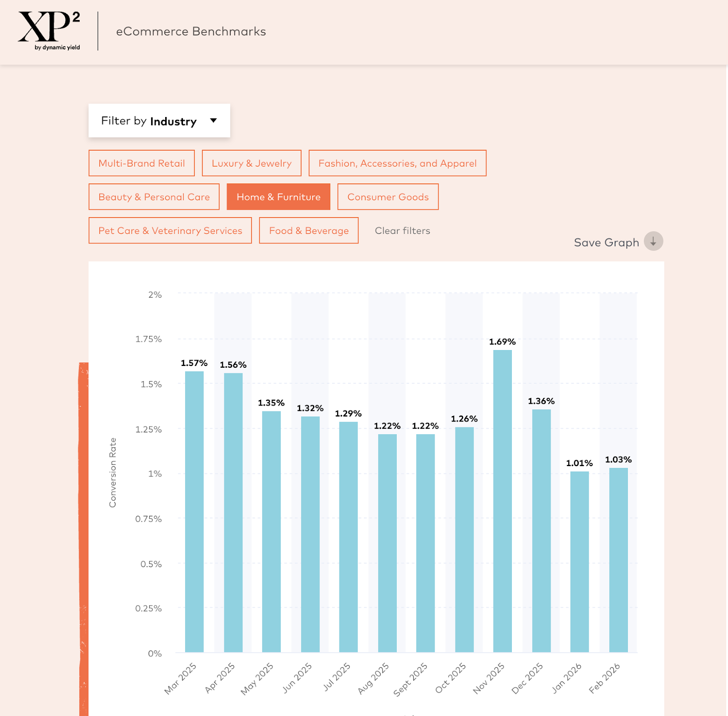This screenshot has height=716, width=728.
Task: Select the Fashion, Accessories, and Apparel filter
Action: pyautogui.click(x=398, y=162)
